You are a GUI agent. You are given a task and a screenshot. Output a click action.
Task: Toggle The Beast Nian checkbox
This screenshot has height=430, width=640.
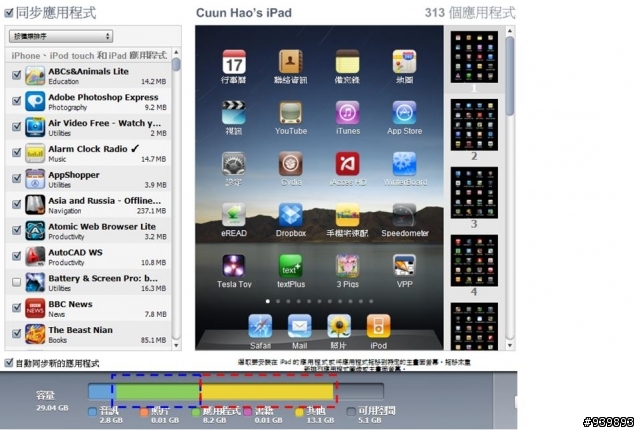click(16, 333)
